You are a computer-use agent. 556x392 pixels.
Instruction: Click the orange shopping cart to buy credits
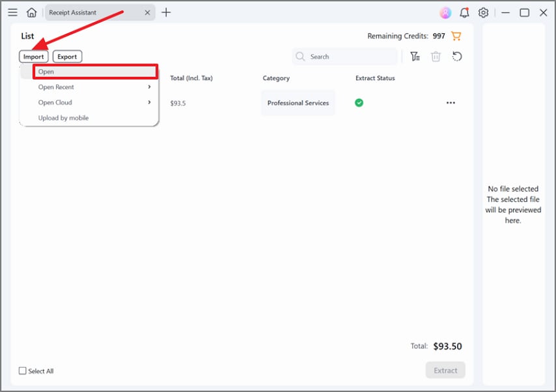pyautogui.click(x=456, y=36)
